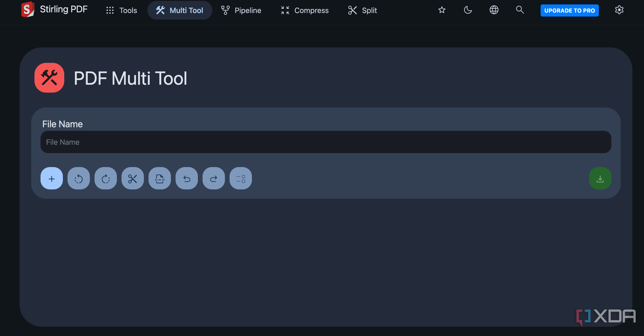Rotate all pages clockwise
Viewport: 644px width, 336px height.
tap(105, 178)
